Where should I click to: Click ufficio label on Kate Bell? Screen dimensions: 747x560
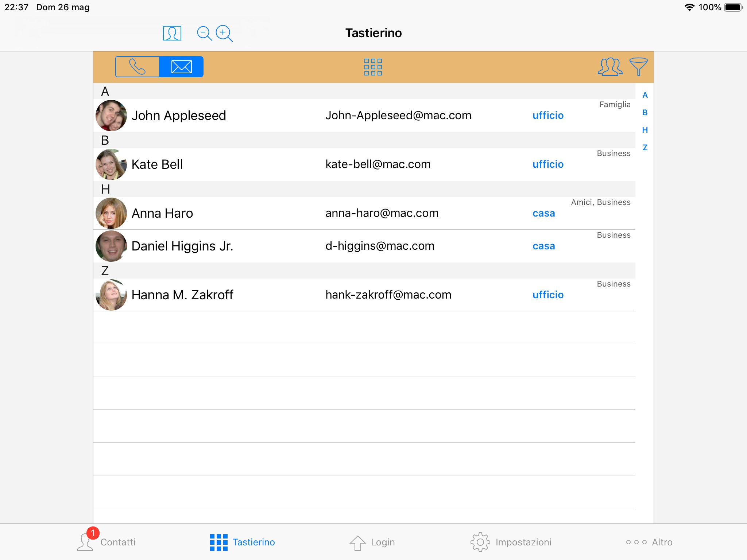[547, 164]
